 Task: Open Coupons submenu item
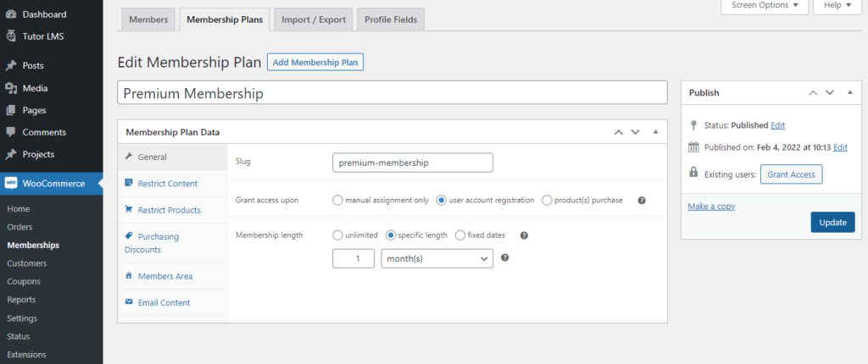(x=24, y=282)
